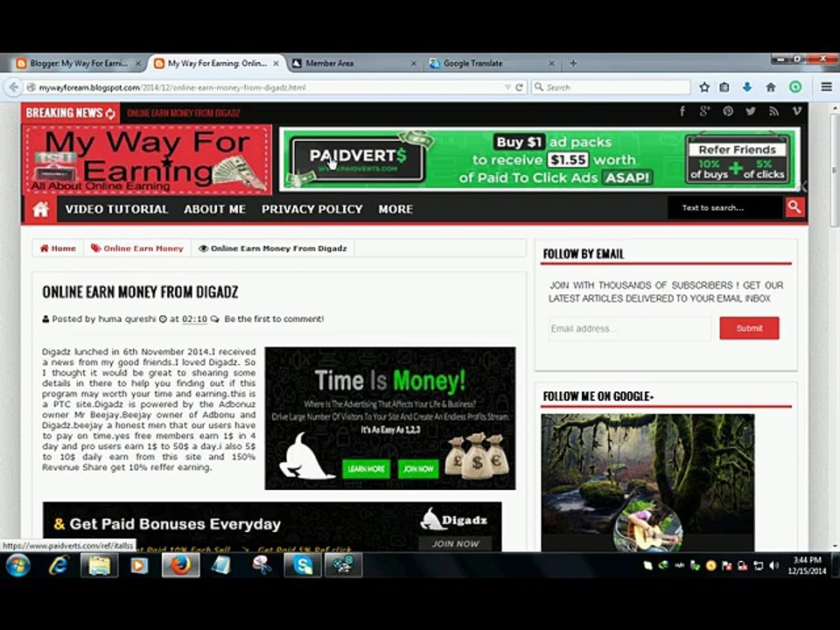Open a new tab with plus button

click(572, 63)
